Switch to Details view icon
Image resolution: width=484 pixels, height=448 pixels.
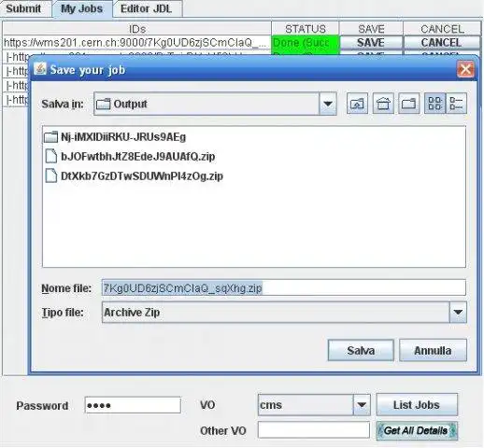pos(456,104)
